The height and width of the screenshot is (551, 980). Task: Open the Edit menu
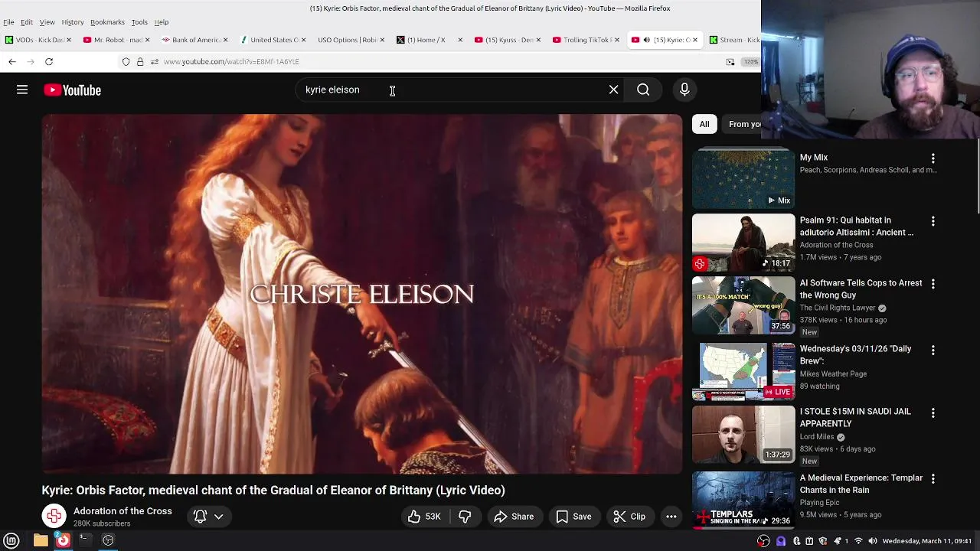(27, 22)
